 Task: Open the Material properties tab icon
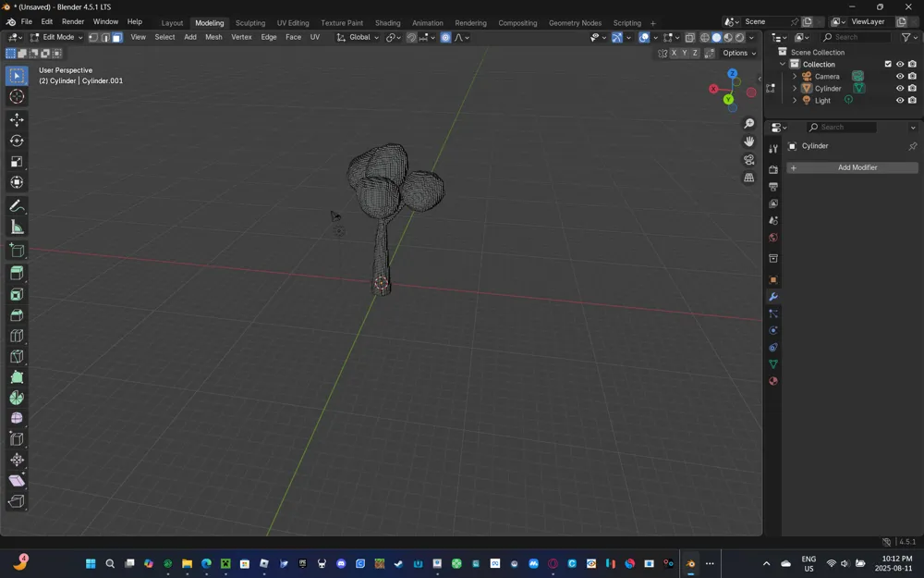(x=773, y=381)
